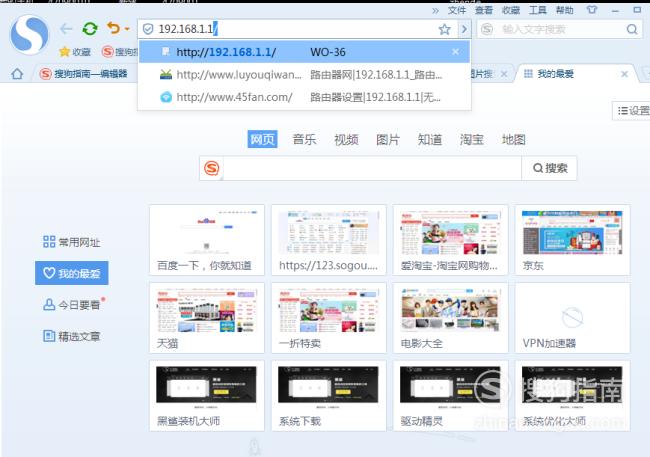Open 常用网址 in the left sidebar
Screen dimensions: 650x457
[72, 242]
